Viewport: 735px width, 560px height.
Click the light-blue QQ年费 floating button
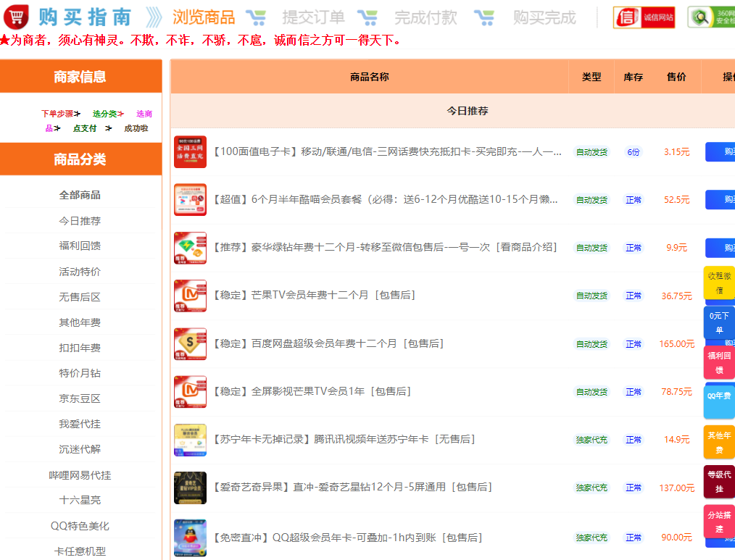pyautogui.click(x=719, y=401)
